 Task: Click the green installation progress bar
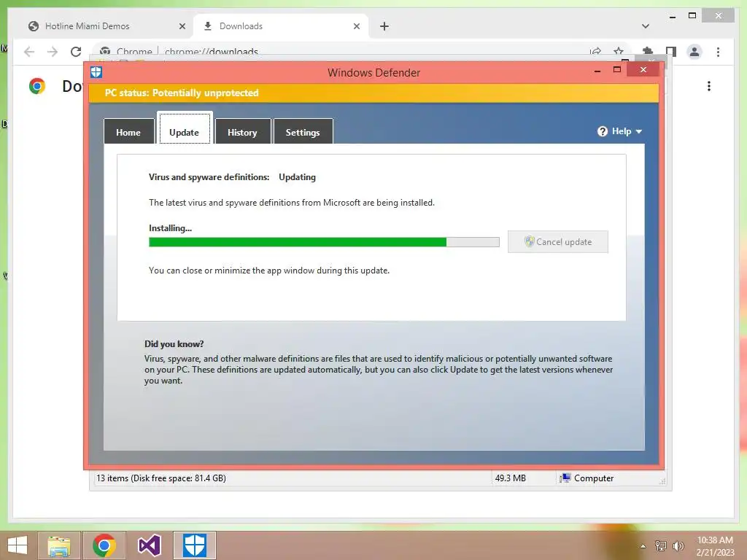(324, 242)
